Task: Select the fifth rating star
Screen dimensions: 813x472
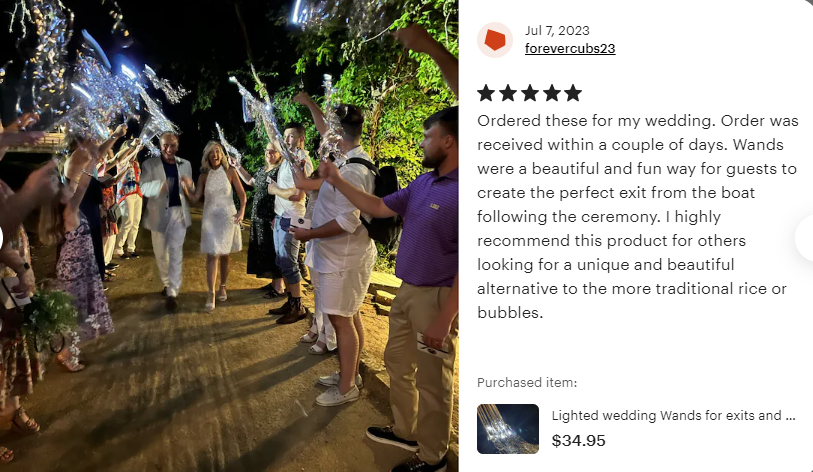Action: coord(573,93)
